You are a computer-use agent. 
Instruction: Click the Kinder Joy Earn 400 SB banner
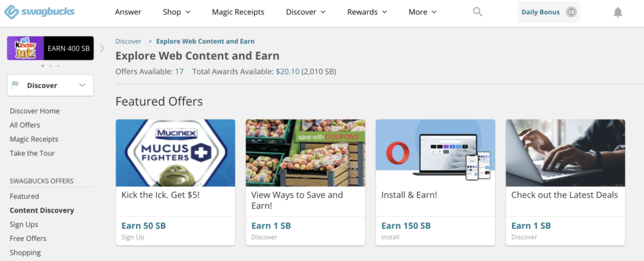[x=50, y=48]
